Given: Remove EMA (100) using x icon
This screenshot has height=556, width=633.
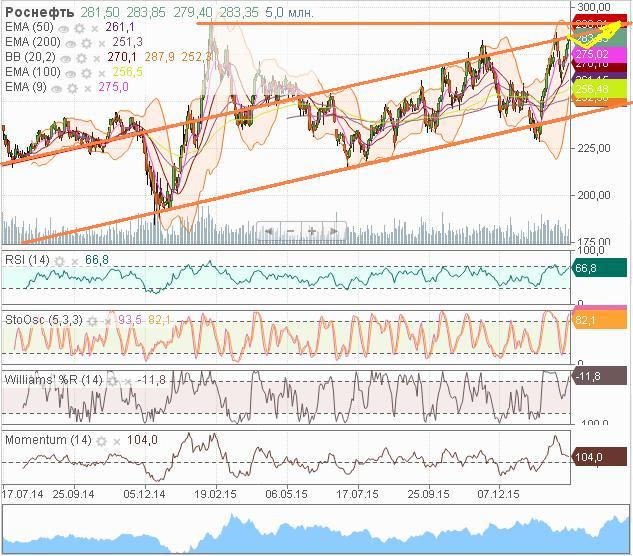Looking at the screenshot, I should tap(101, 73).
